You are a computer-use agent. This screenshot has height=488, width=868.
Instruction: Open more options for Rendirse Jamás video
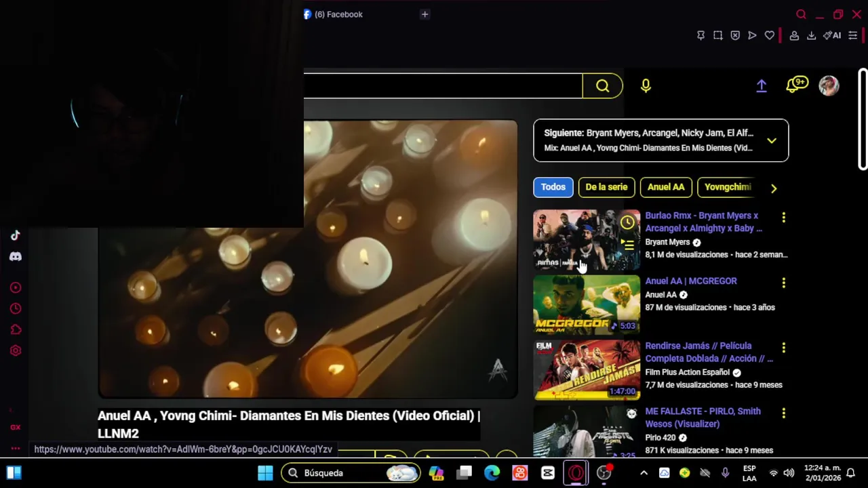(x=783, y=348)
